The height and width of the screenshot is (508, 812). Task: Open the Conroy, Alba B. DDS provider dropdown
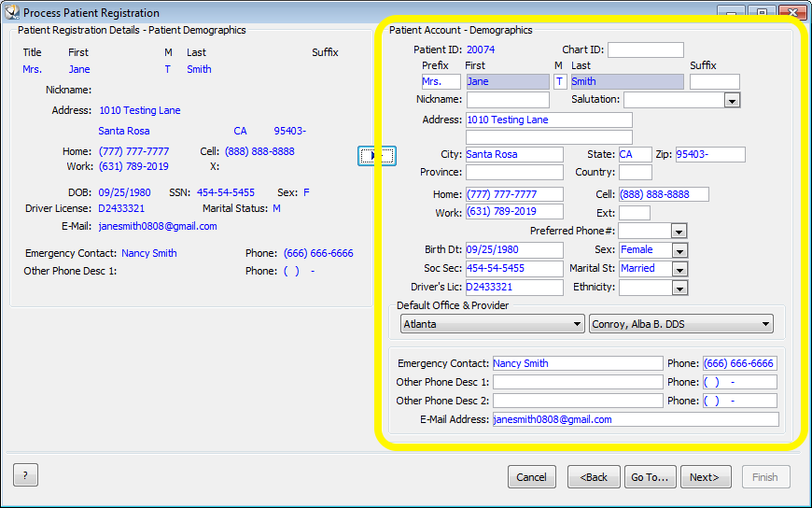(x=681, y=324)
